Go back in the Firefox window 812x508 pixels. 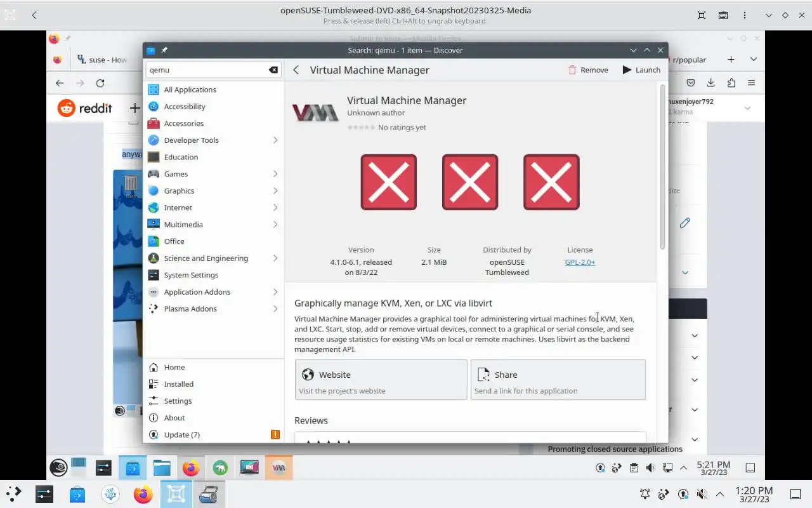(60, 83)
